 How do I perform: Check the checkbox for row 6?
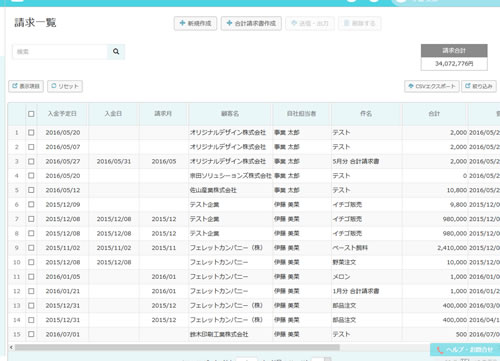[31, 204]
